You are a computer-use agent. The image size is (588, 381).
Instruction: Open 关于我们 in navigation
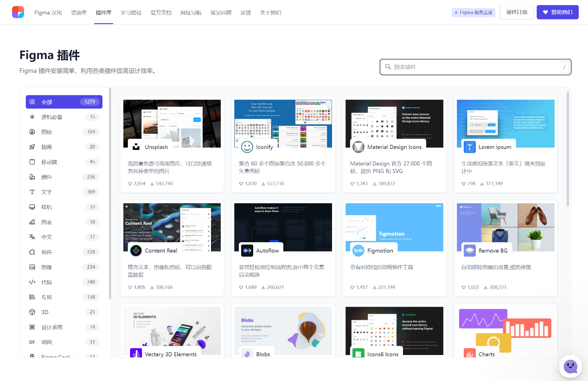click(270, 13)
